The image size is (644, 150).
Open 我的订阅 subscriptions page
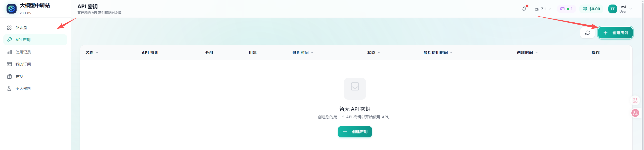pyautogui.click(x=35, y=64)
